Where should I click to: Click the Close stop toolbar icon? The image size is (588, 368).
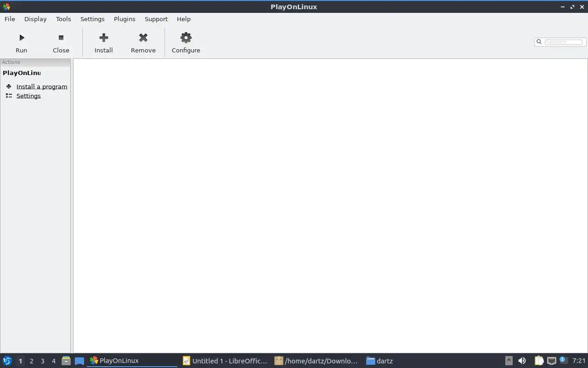coord(61,38)
